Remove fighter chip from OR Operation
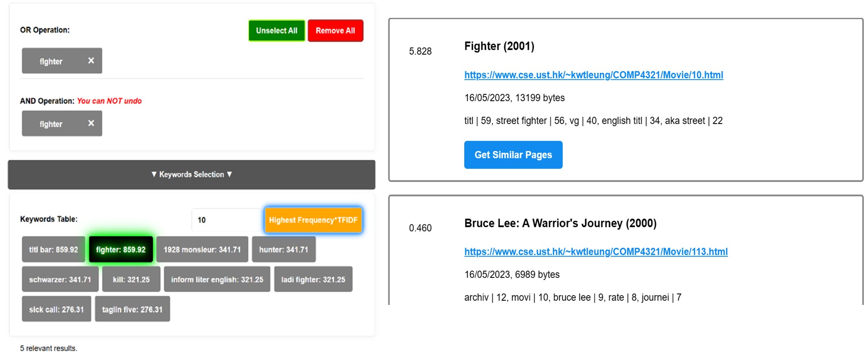This screenshot has width=868, height=353. click(91, 60)
